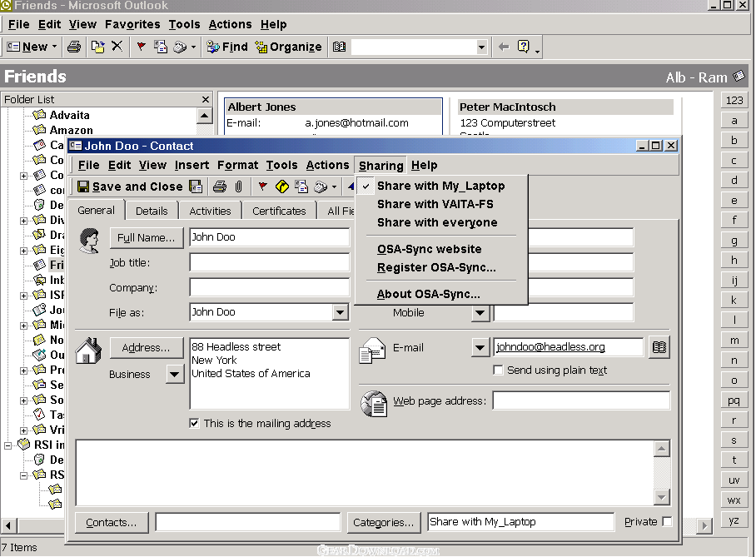Select the Advaita folder in Folder List
Viewport: 756px width, 557px height.
tap(69, 115)
